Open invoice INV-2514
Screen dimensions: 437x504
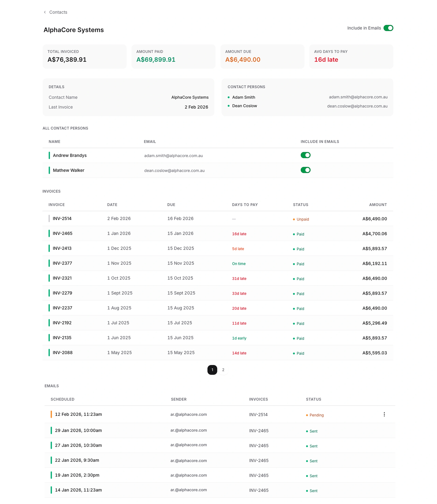pos(62,219)
